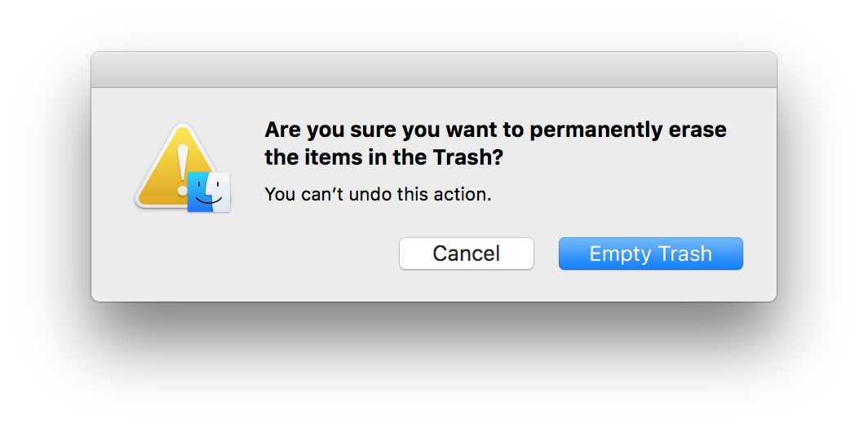
Task: Click the black backdrop below the dialog
Action: coord(433,367)
